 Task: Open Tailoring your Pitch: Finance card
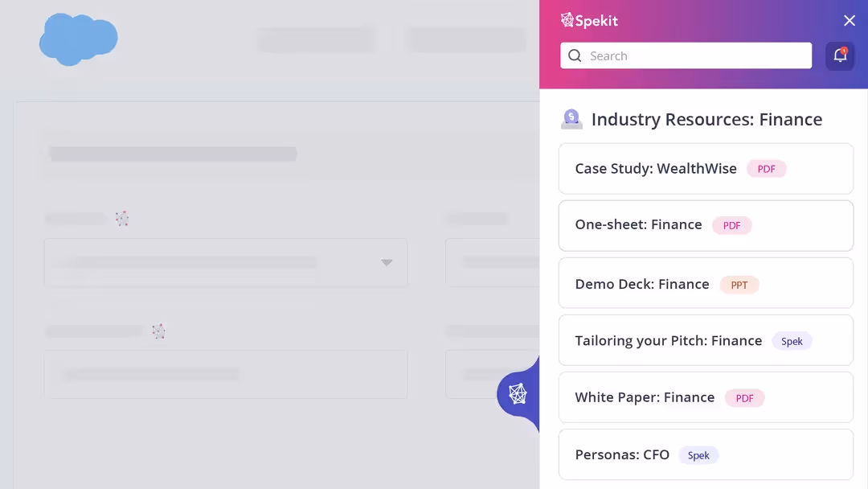[x=706, y=340]
